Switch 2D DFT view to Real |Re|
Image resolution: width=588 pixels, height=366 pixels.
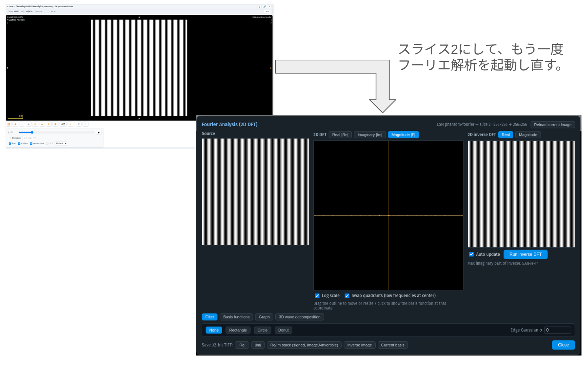[340, 135]
